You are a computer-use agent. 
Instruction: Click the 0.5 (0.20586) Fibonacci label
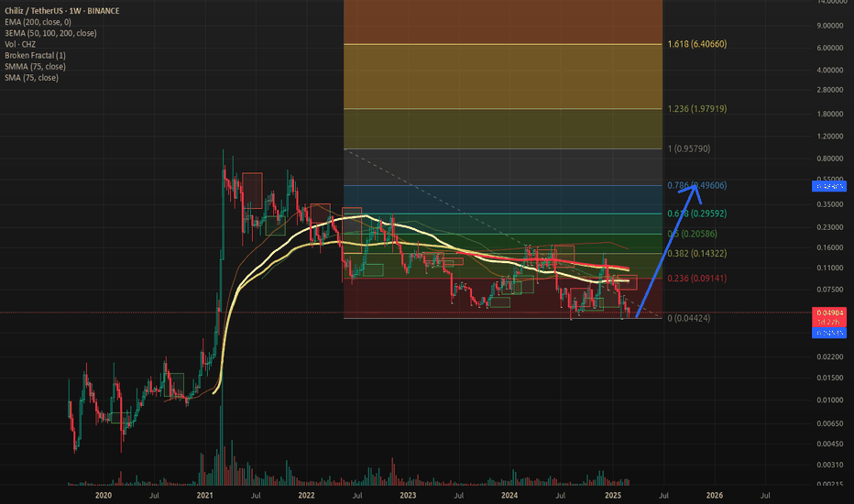pyautogui.click(x=692, y=234)
